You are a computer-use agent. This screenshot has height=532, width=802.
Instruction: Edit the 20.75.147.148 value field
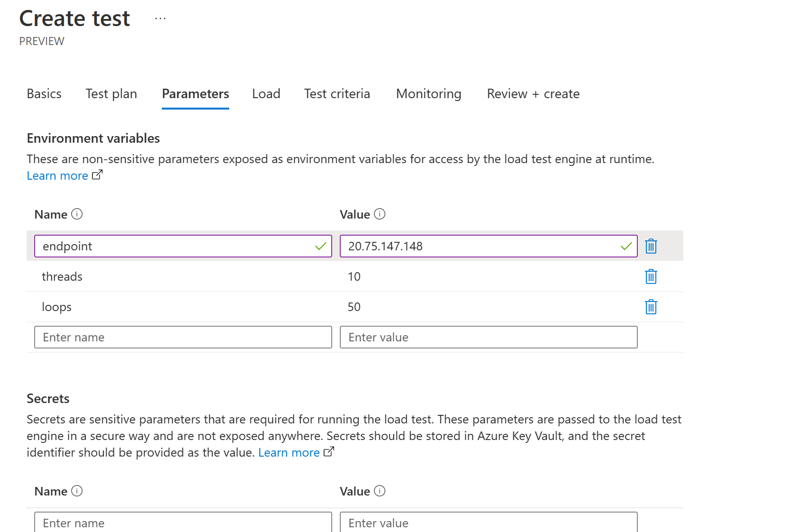(x=489, y=246)
